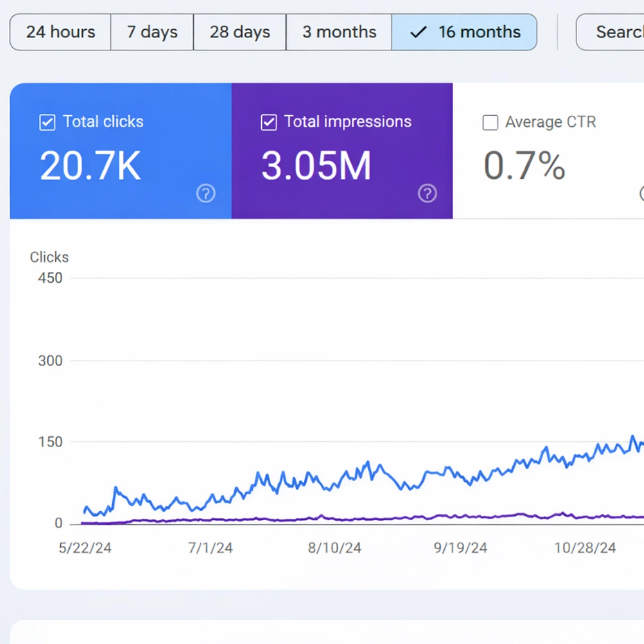
Task: Click the Average CTR metric card
Action: pyautogui.click(x=549, y=151)
